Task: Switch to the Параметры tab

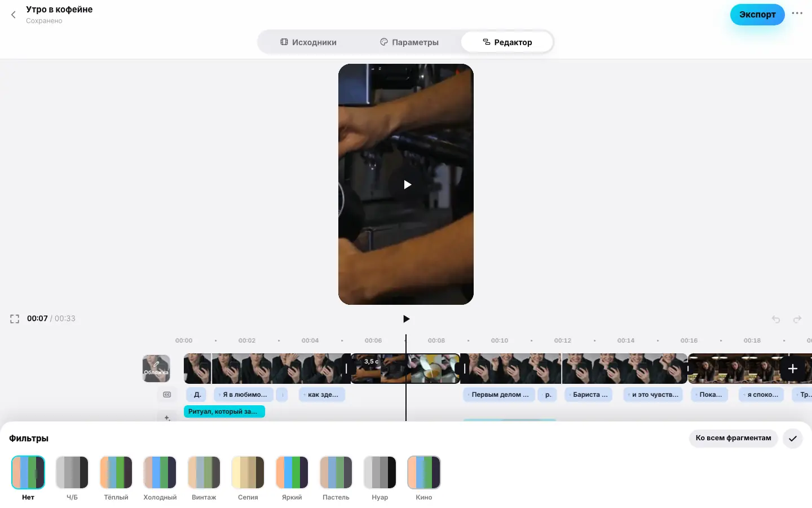Action: 409,42
